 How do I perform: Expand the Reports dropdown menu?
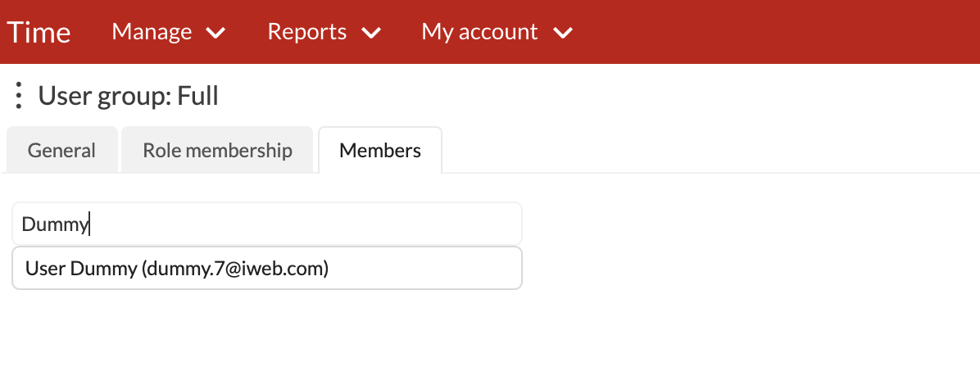(324, 32)
